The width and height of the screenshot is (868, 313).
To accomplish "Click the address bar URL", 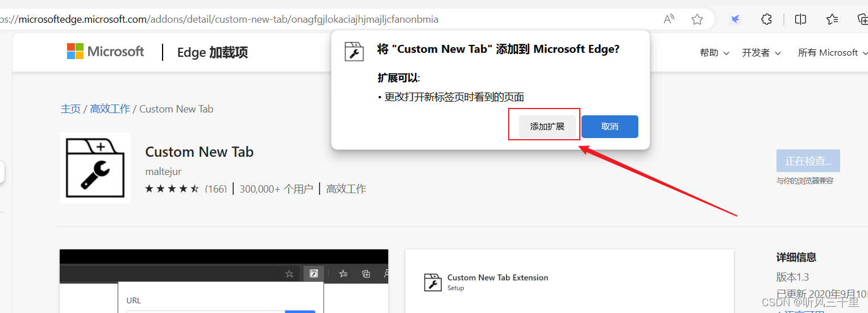I will (219, 19).
